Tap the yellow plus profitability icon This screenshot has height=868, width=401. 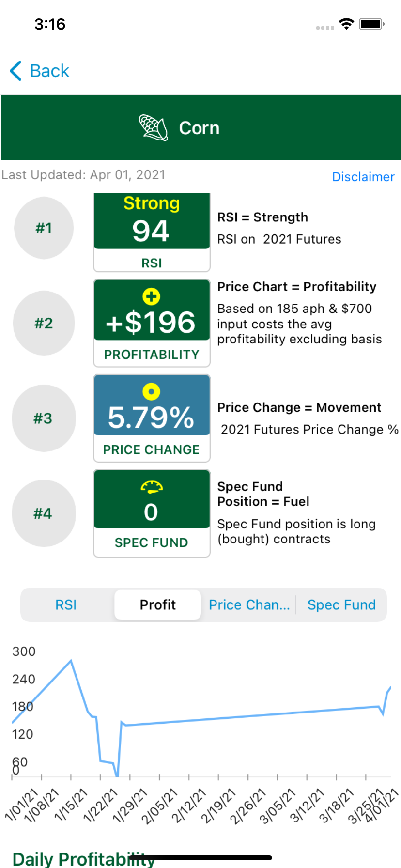pyautogui.click(x=151, y=296)
